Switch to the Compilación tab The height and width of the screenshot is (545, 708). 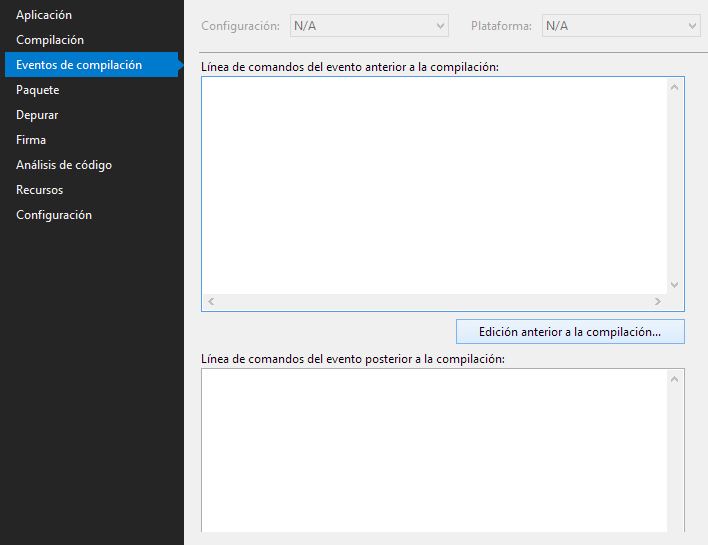pyautogui.click(x=50, y=40)
